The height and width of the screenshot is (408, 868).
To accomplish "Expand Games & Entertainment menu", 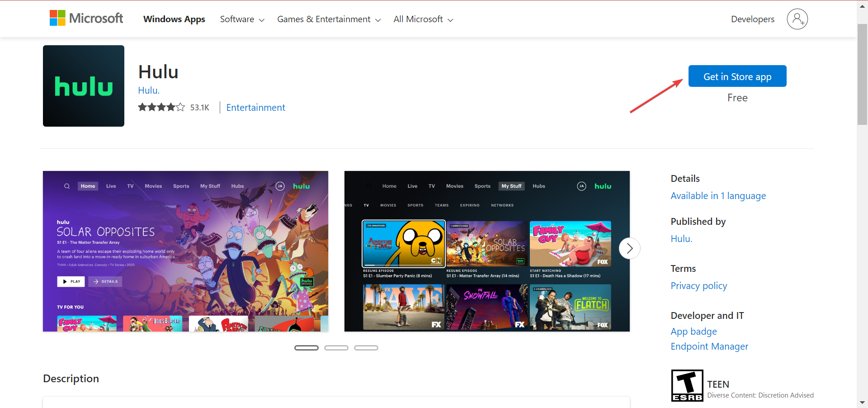I will [x=329, y=19].
